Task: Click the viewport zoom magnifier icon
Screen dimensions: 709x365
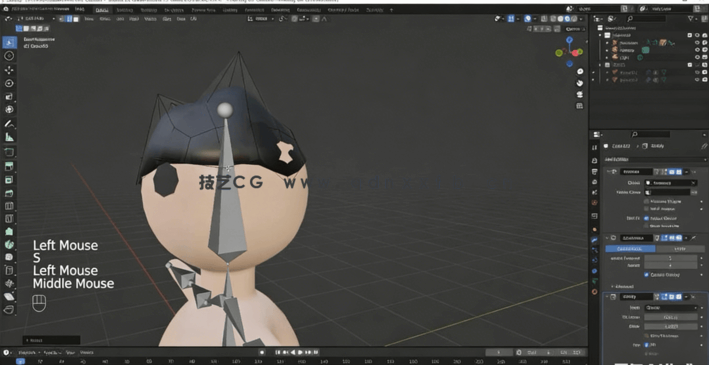Action: pyautogui.click(x=580, y=72)
